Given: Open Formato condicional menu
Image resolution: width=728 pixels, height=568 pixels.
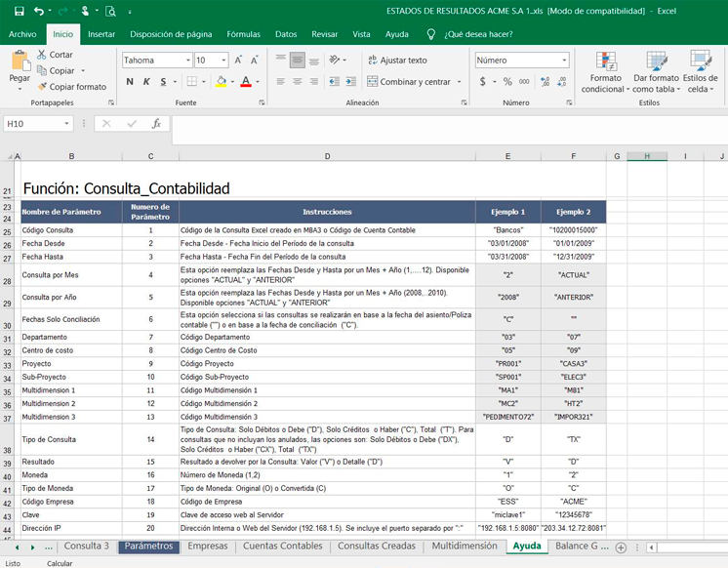Looking at the screenshot, I should [x=605, y=72].
